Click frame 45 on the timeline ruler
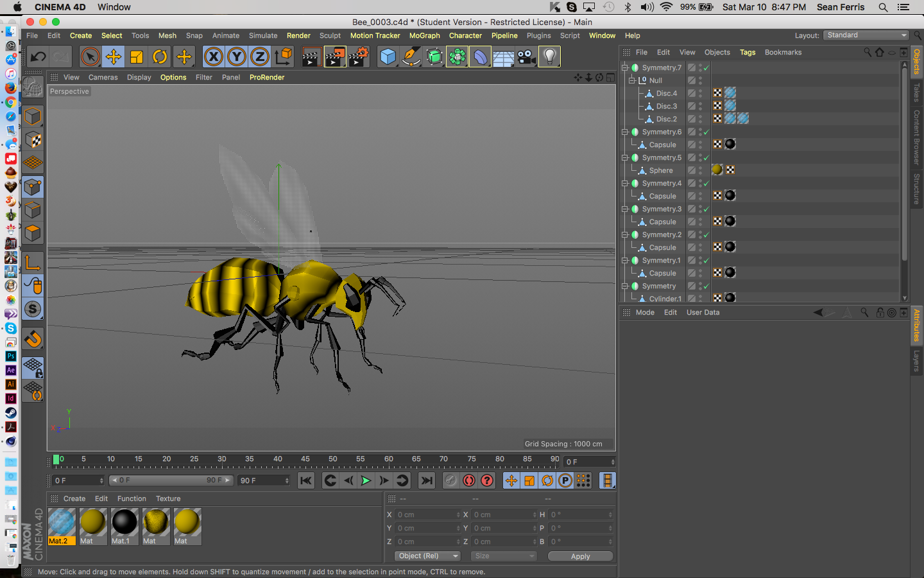This screenshot has height=578, width=924. pos(305,460)
